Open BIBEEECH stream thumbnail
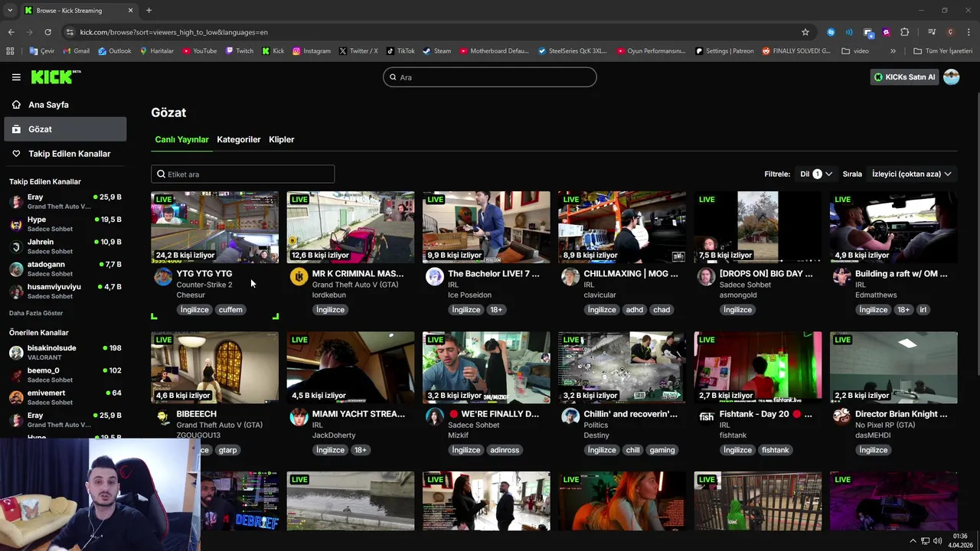Viewport: 980px width, 551px height. 214,367
